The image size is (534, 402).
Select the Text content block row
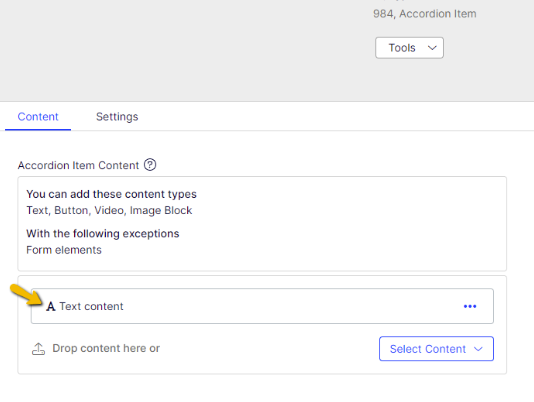click(x=262, y=306)
